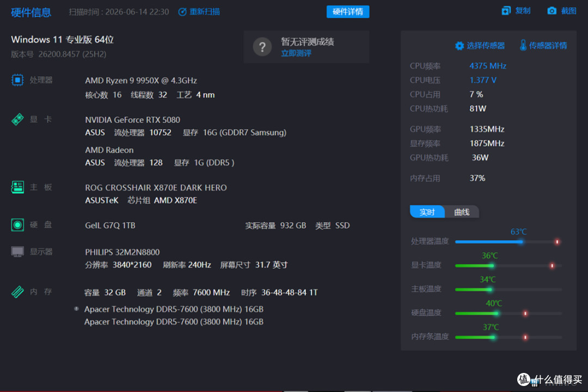Click the 4375 MHz CPU frequency value

(488, 66)
